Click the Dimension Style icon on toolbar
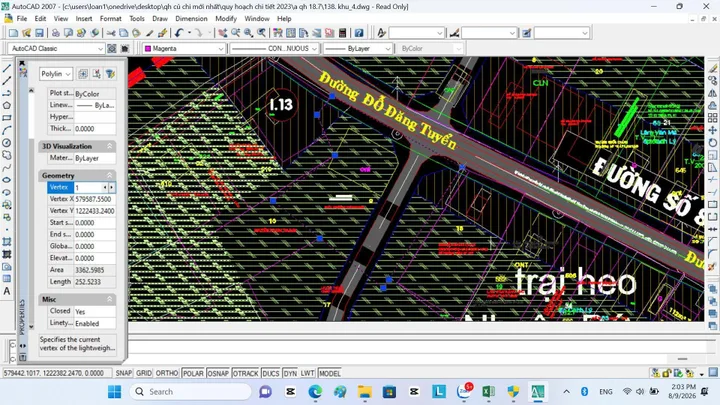Viewport: 720px width, 405px height. 454,33
